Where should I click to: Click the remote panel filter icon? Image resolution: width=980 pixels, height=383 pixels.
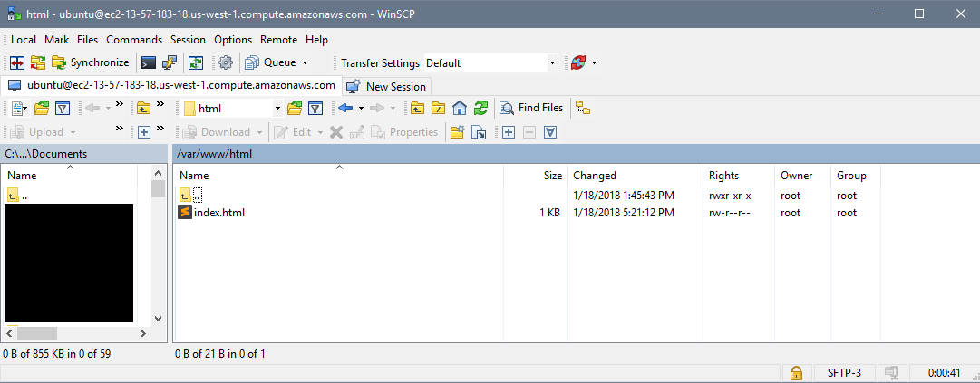tap(315, 109)
